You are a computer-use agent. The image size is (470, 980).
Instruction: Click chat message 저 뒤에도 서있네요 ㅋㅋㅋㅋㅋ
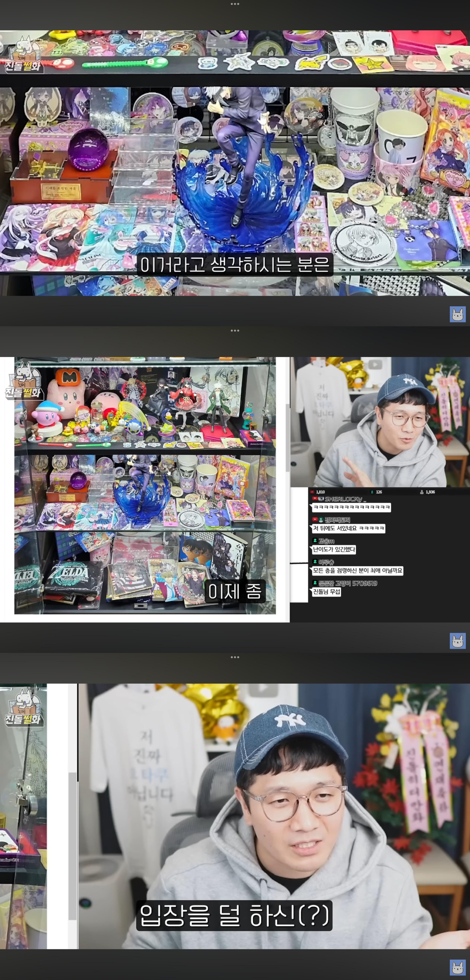click(x=348, y=528)
